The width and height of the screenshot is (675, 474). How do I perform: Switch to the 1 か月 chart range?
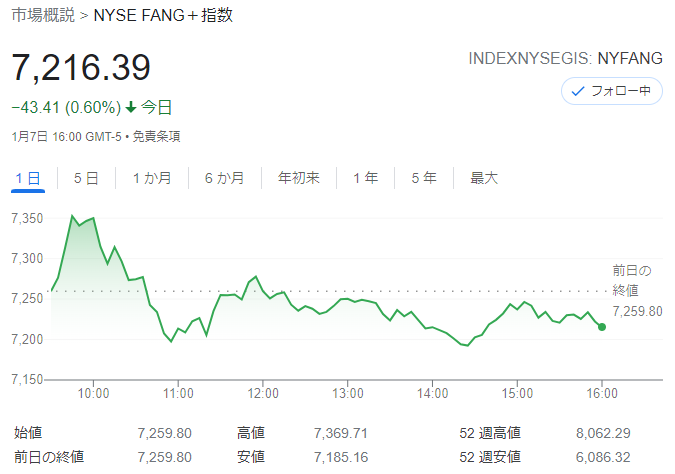click(x=152, y=178)
